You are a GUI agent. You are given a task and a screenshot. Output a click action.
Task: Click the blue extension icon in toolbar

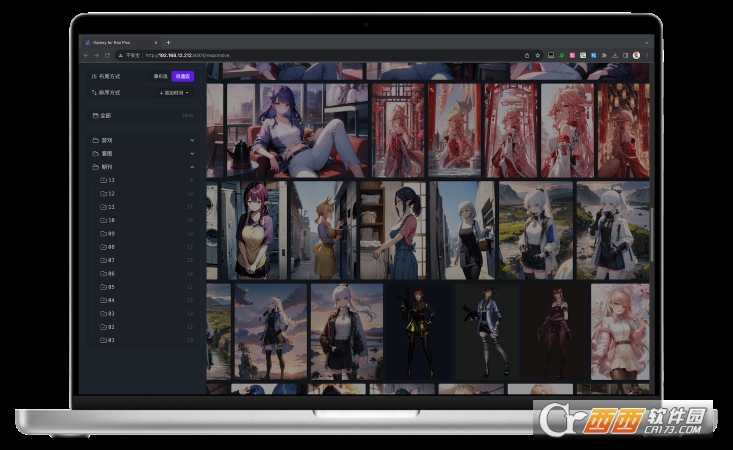pos(593,55)
